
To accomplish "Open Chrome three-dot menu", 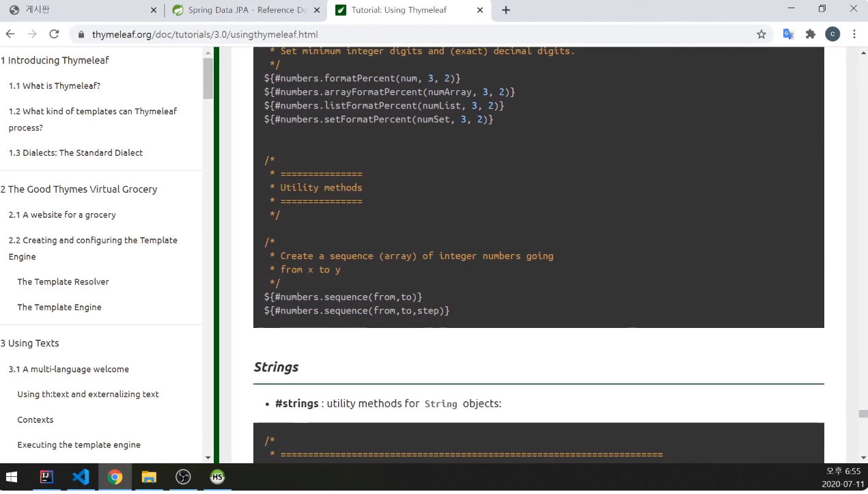I will pyautogui.click(x=854, y=34).
